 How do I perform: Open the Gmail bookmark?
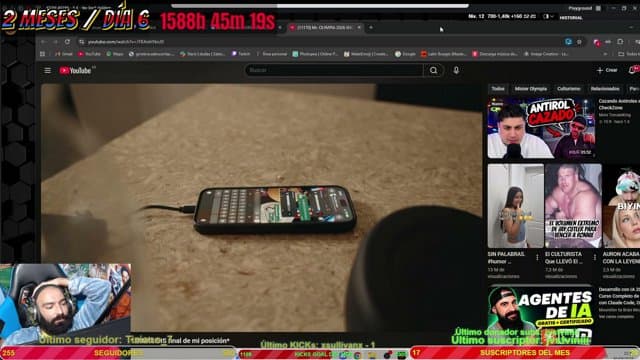pyautogui.click(x=64, y=54)
